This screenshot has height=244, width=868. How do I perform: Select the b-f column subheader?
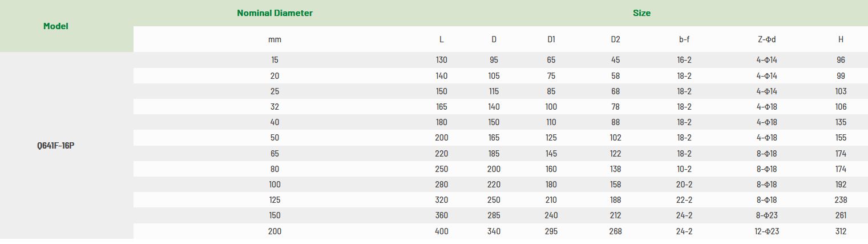point(684,39)
